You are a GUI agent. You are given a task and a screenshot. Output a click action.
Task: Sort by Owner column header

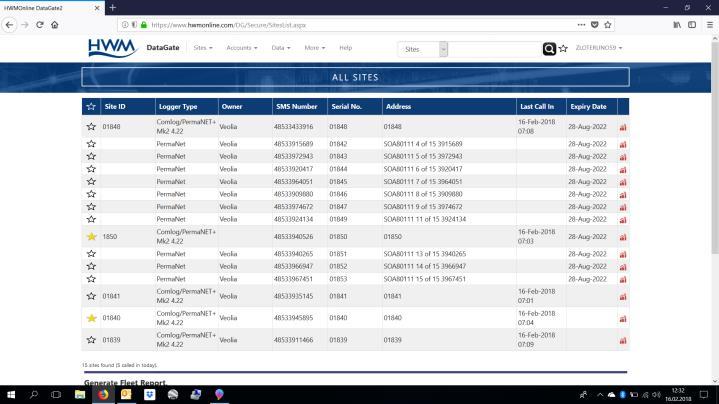[x=232, y=106]
